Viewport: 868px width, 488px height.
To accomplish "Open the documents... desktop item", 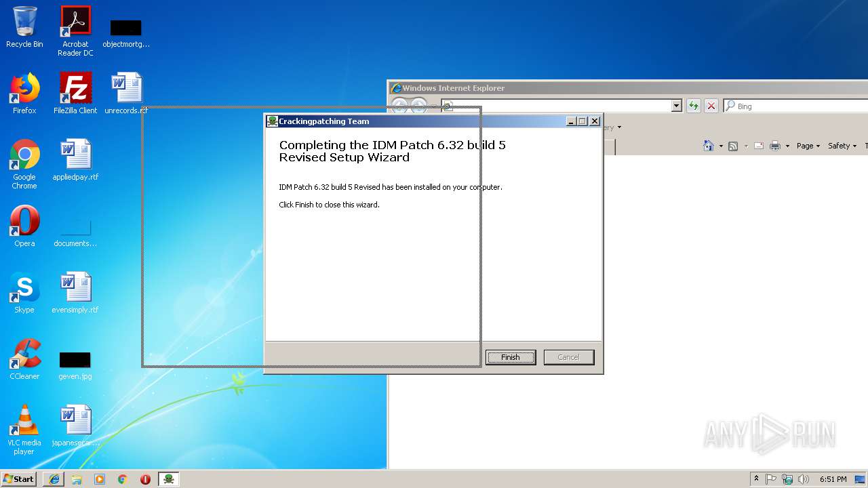I will point(75,232).
